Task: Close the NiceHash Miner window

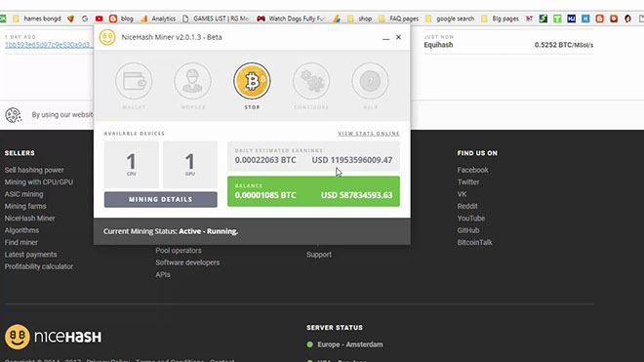Action: pos(398,37)
